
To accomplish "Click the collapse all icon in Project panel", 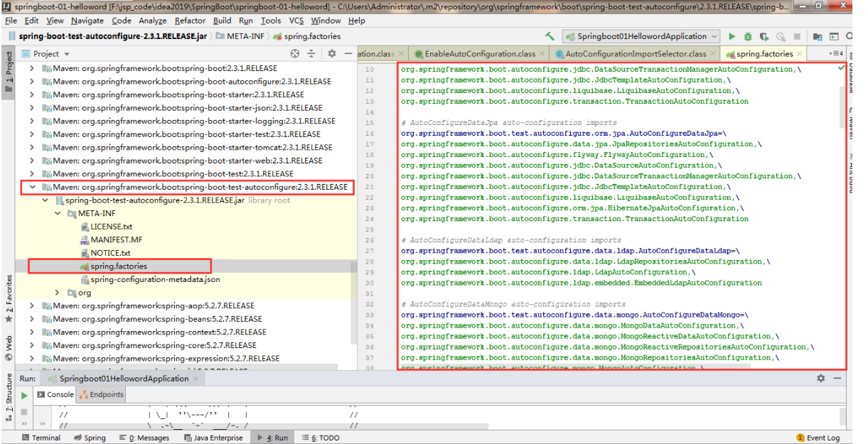I will click(311, 53).
